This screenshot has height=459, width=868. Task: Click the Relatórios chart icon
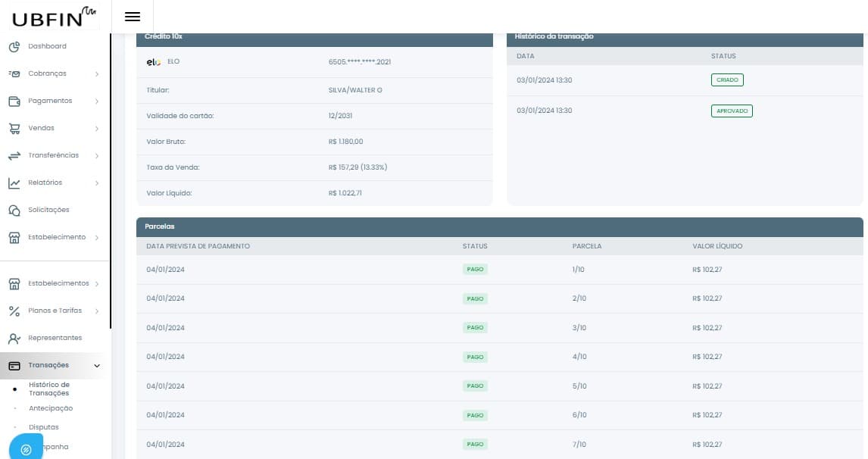pos(14,183)
